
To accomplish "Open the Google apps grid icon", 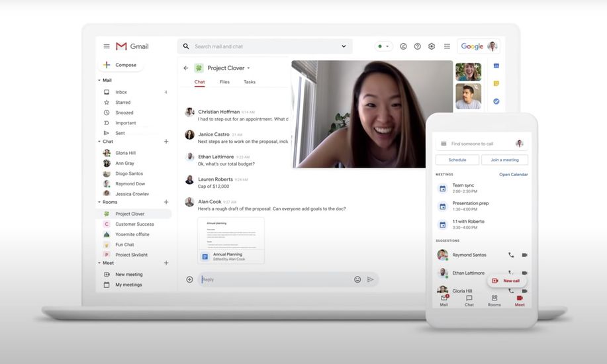I will click(447, 46).
